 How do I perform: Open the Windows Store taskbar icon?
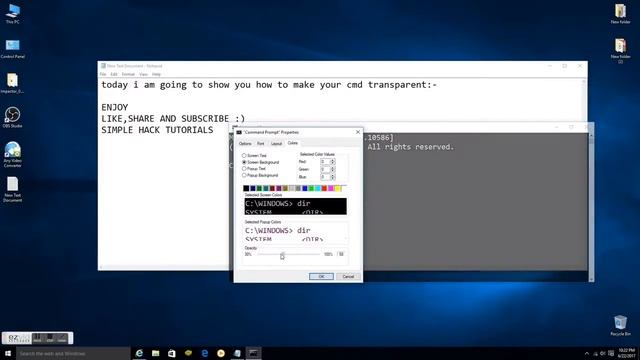pyautogui.click(x=172, y=353)
